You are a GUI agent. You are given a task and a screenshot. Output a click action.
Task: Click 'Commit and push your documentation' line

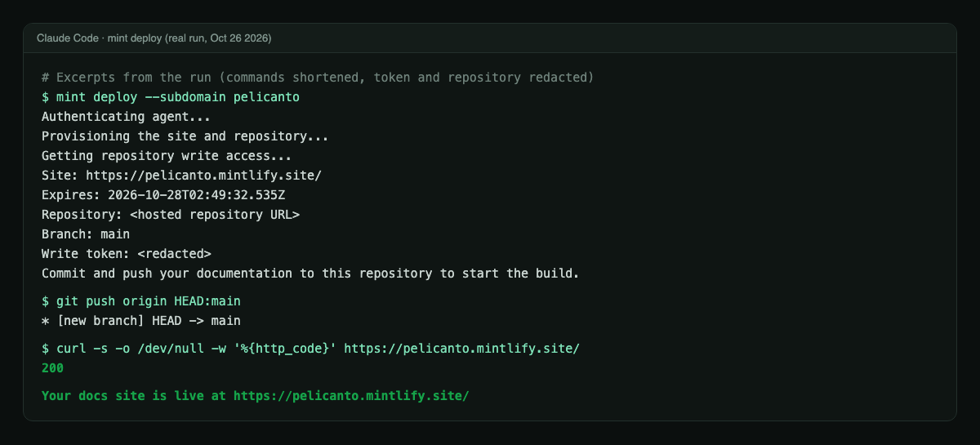[310, 274]
